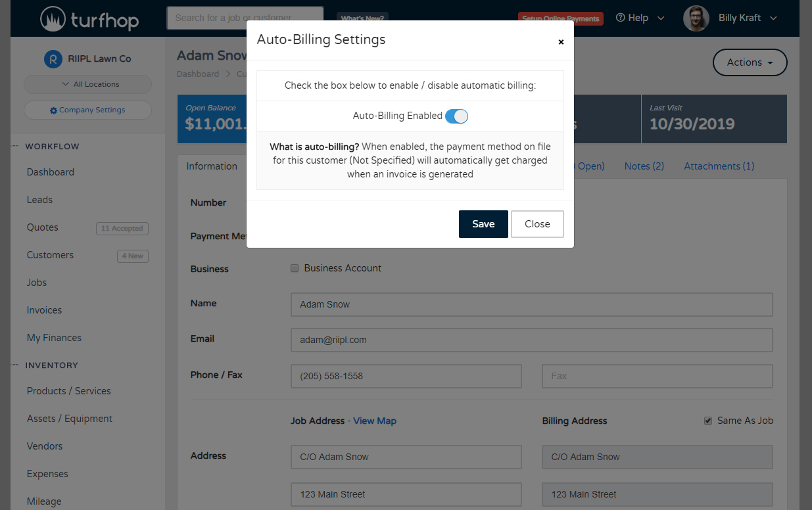Open the Attachments (1) tab
This screenshot has height=510, width=812.
pos(719,166)
